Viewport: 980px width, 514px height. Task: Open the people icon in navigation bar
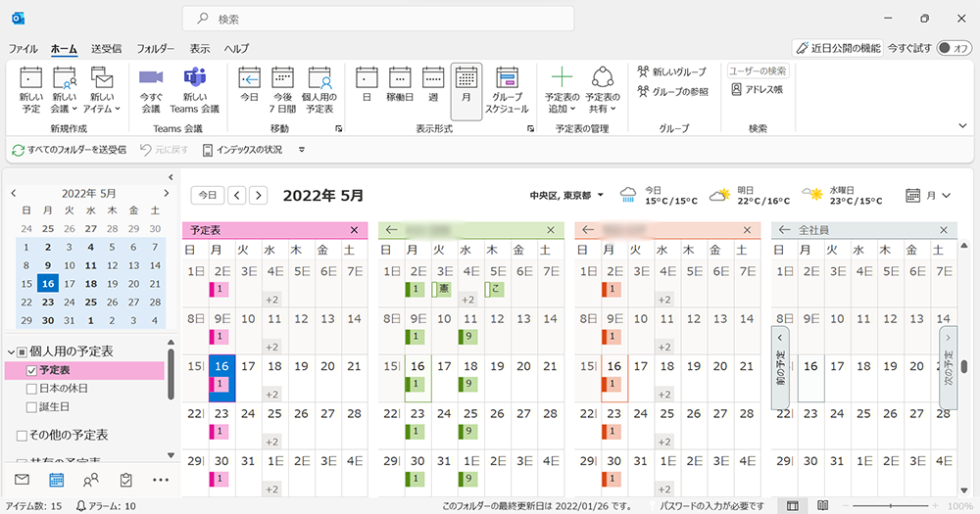(x=91, y=480)
